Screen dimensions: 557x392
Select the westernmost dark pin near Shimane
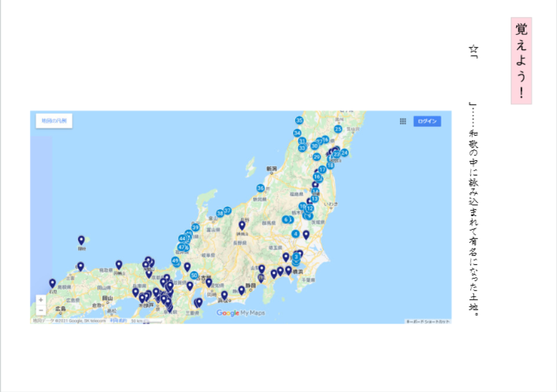(x=53, y=283)
